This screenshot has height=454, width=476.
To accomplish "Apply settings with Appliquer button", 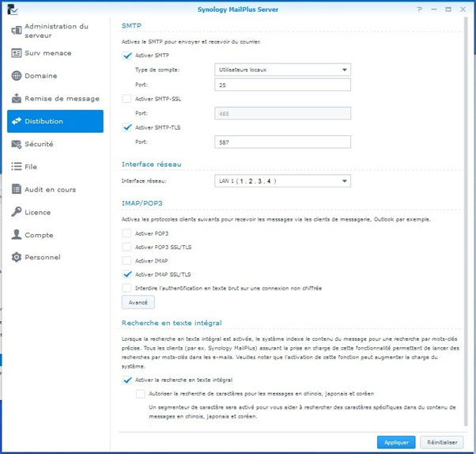I will point(396,442).
